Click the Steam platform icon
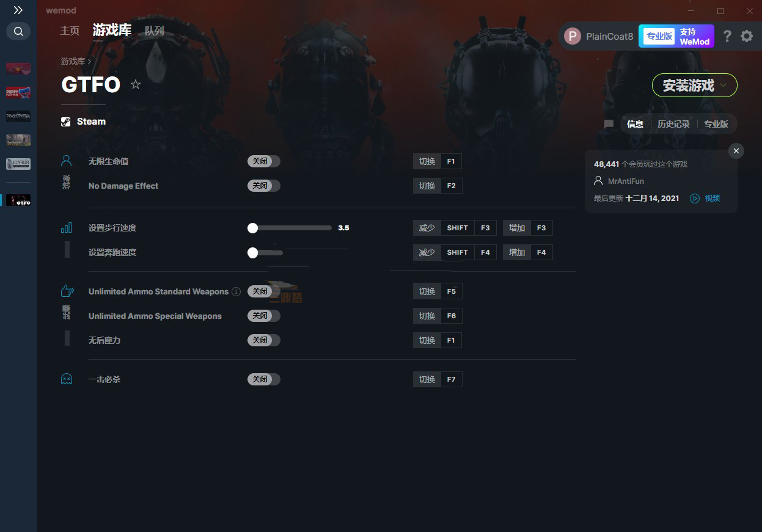 (x=66, y=122)
